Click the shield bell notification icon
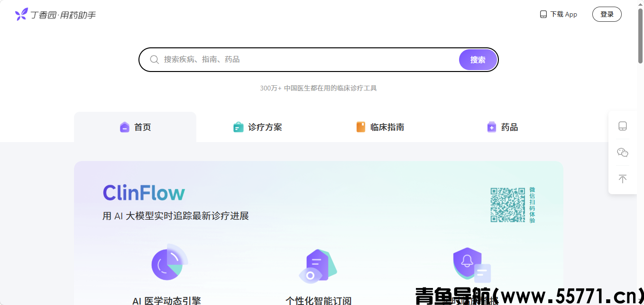The height and width of the screenshot is (305, 644). pos(471,265)
